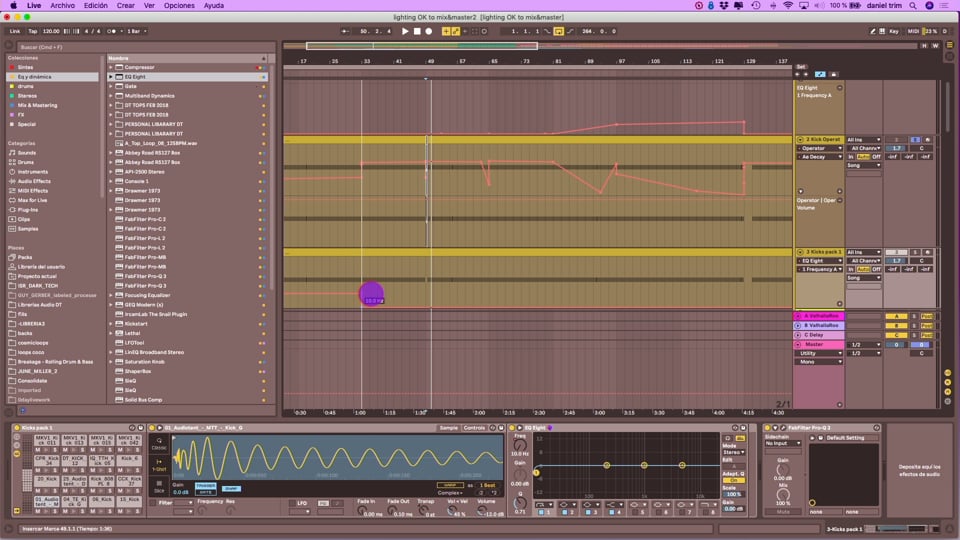Open the macOS Wi-Fi status icon
The width and height of the screenshot is (960, 540).
pos(788,6)
